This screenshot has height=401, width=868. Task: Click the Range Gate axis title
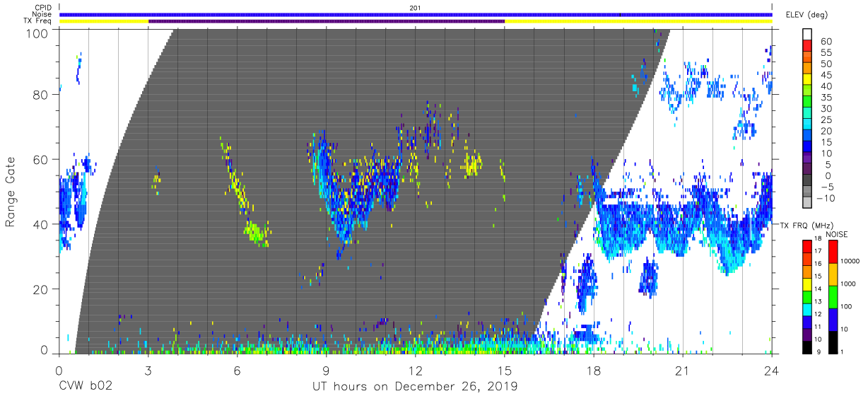pos(11,191)
